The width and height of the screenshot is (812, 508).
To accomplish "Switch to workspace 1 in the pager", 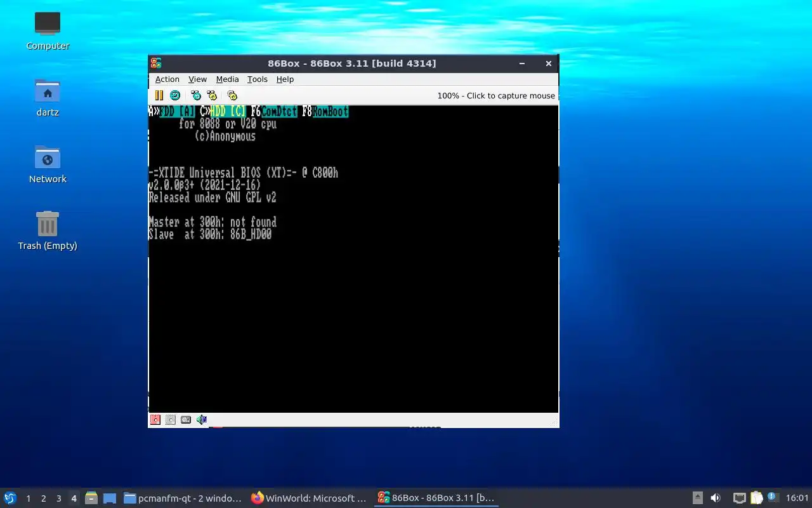I will tap(29, 498).
